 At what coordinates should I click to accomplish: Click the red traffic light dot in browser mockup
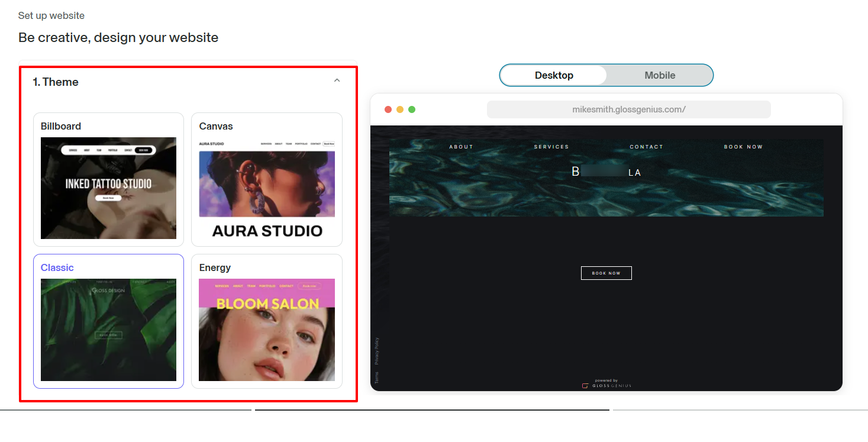pos(388,109)
